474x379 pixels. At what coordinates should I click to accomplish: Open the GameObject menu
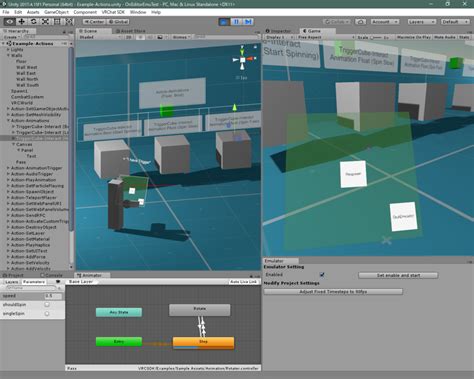tap(56, 12)
